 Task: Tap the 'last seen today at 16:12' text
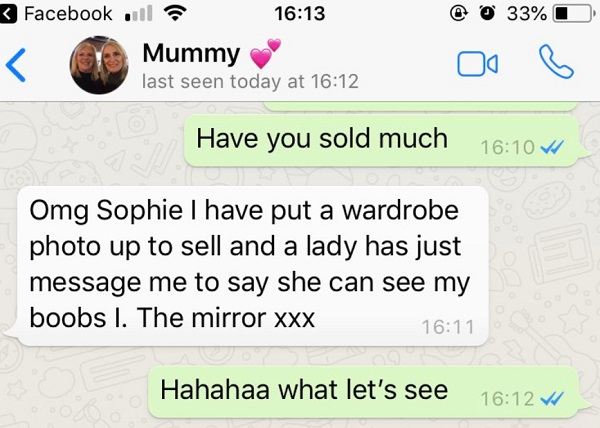pos(250,81)
